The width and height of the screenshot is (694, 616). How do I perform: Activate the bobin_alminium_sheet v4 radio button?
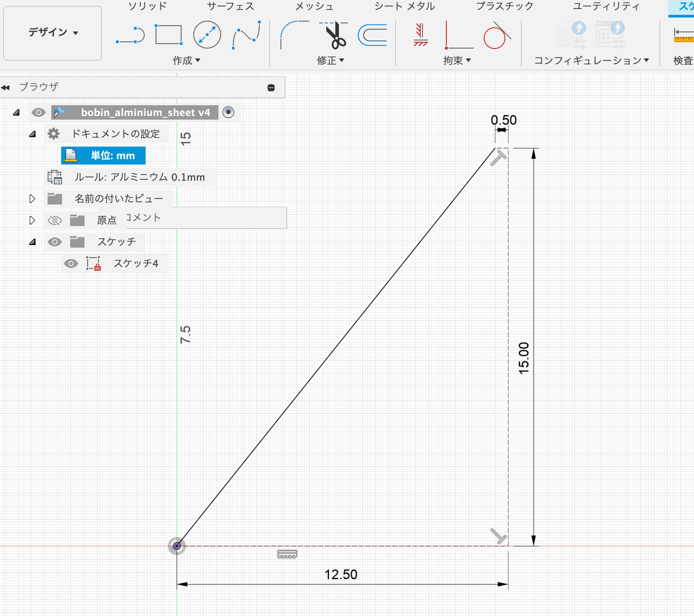pos(228,112)
